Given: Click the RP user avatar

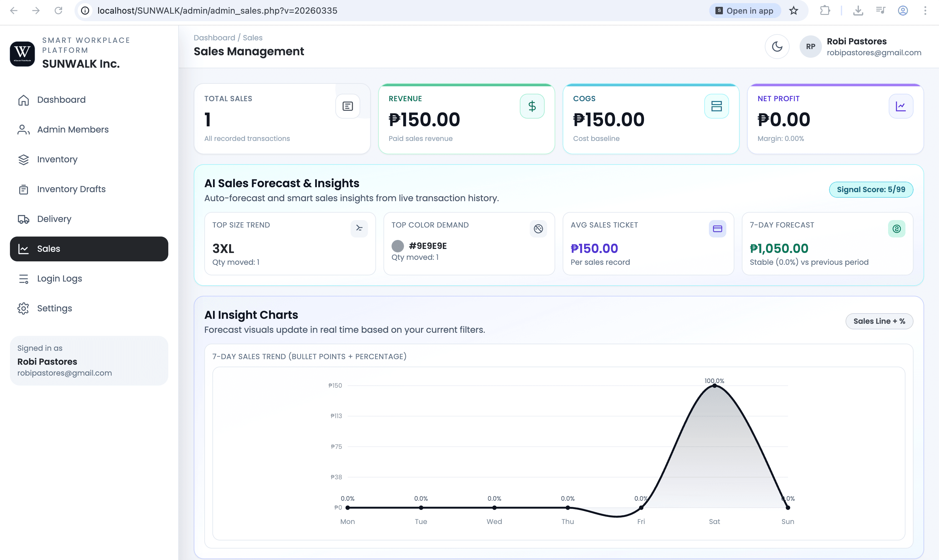Looking at the screenshot, I should [811, 47].
